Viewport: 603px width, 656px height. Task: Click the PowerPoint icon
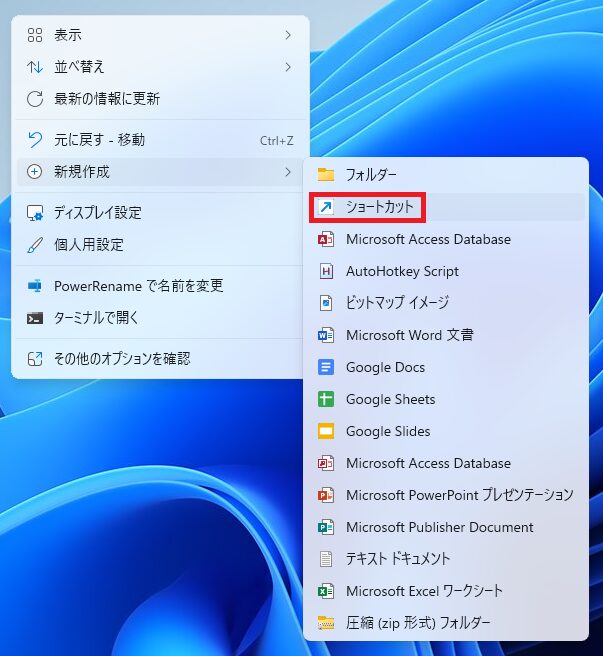point(326,495)
